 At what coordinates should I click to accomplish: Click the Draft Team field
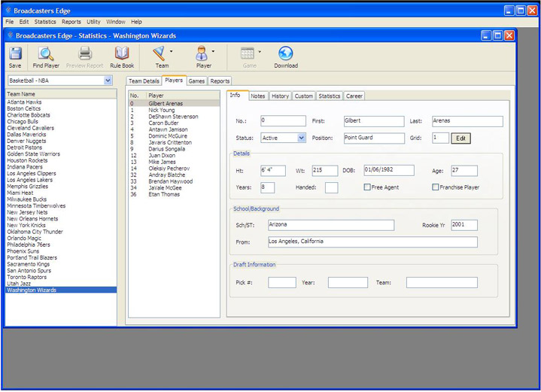(442, 282)
